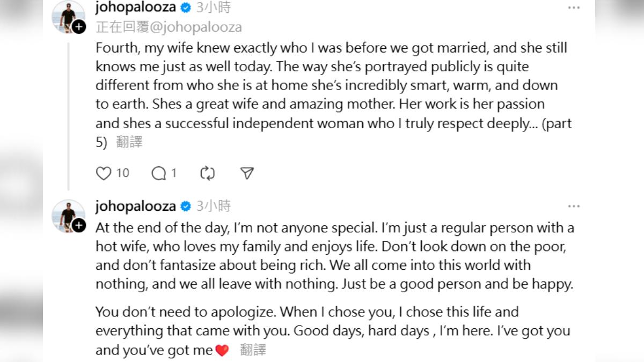Click the 3小時 timestamp on second post
This screenshot has width=644, height=362.
pyautogui.click(x=214, y=206)
